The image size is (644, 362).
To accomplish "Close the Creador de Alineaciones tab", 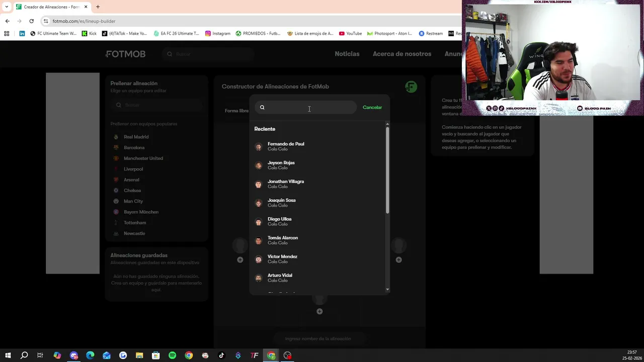I will pos(86,7).
